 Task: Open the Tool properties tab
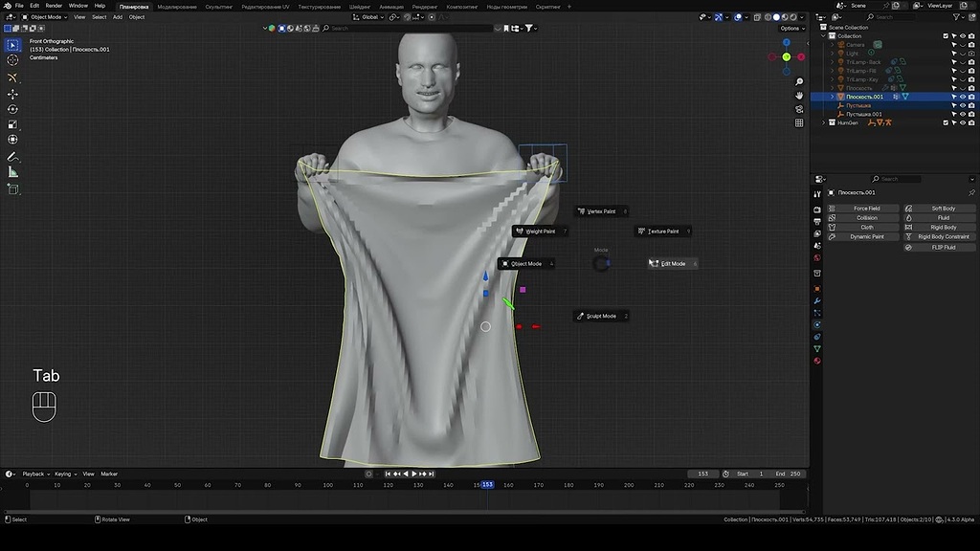coord(817,194)
